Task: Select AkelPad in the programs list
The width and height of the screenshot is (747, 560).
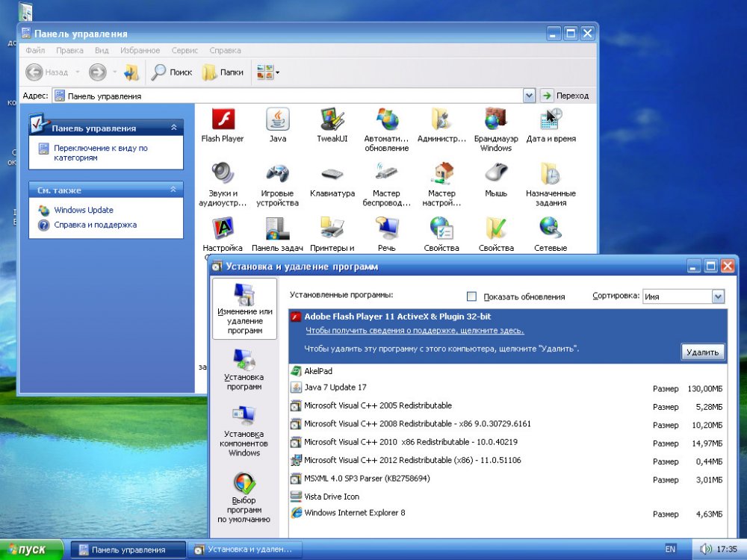Action: [x=508, y=371]
